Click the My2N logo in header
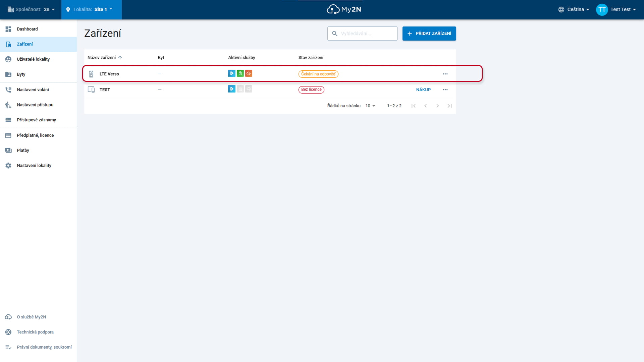The height and width of the screenshot is (362, 644). [344, 9]
